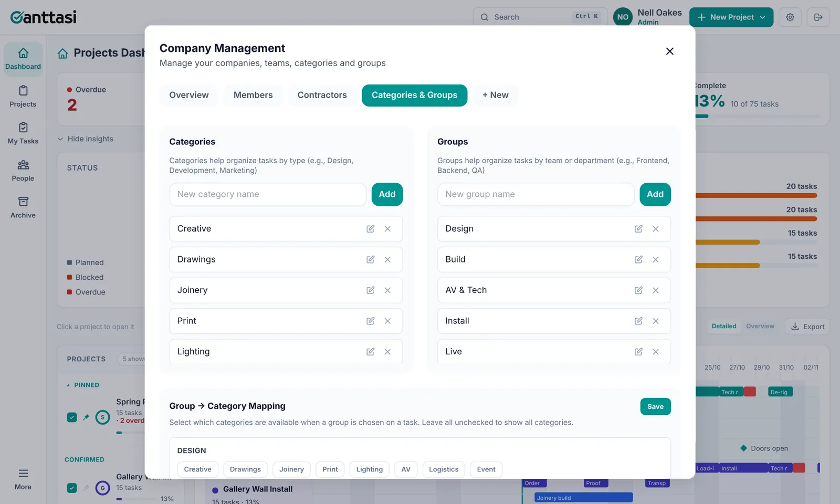
Task: Delete the Live group
Action: coord(656,352)
